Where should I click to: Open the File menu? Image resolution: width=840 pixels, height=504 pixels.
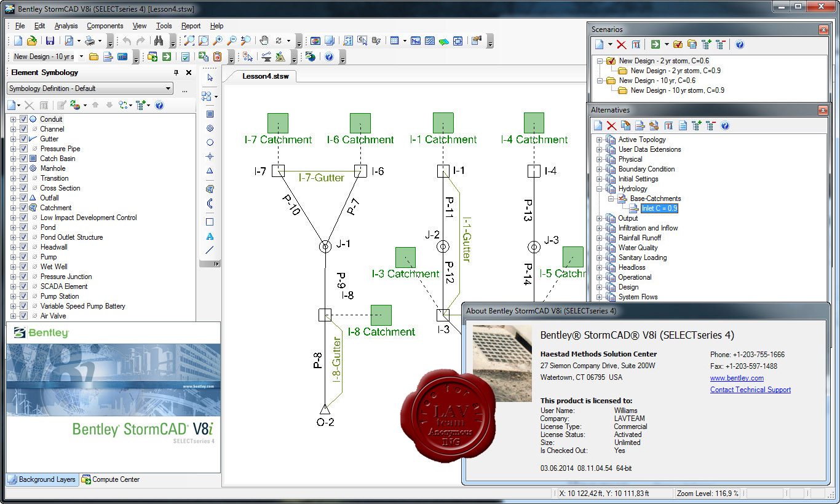[20, 26]
